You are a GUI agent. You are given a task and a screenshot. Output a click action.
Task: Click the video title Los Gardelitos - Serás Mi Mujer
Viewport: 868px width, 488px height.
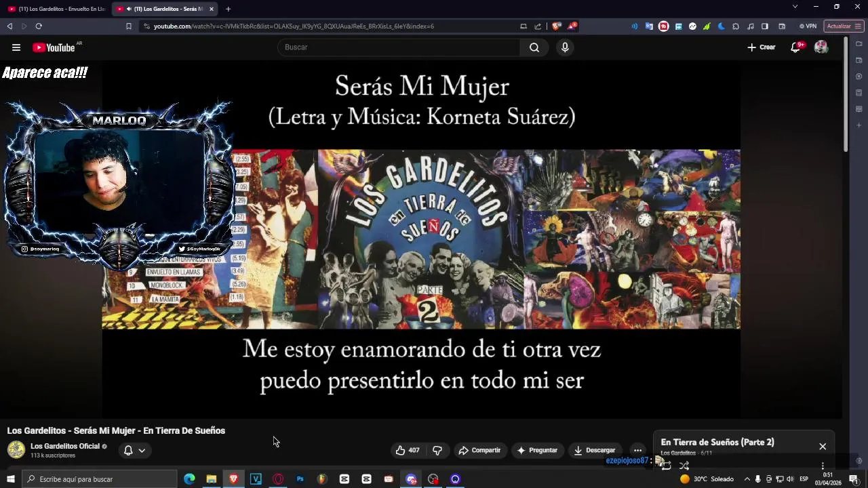pyautogui.click(x=116, y=430)
